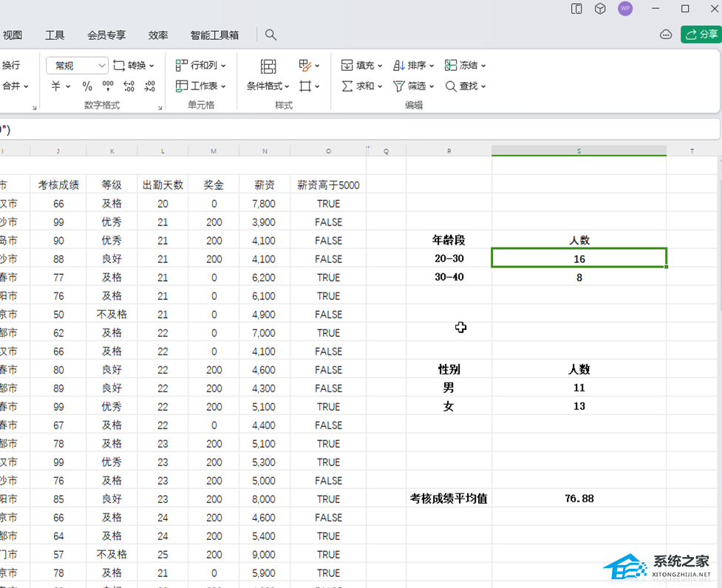Expand the 常规 number format combo box
This screenshot has width=722, height=588.
78,65
